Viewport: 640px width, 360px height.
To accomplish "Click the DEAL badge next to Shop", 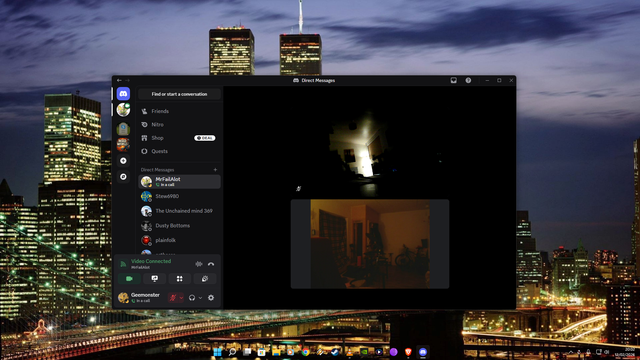I will pos(204,138).
